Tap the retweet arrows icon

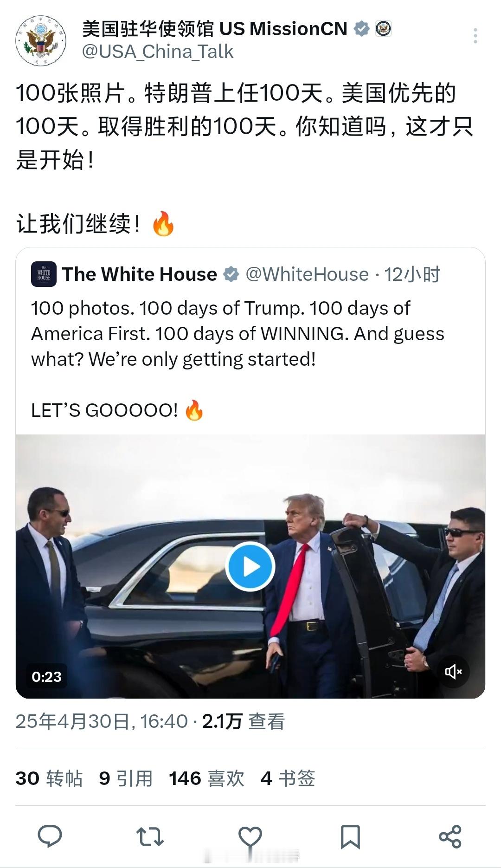[x=150, y=836]
